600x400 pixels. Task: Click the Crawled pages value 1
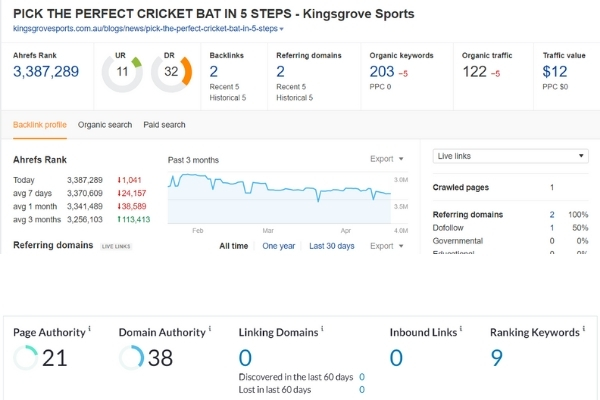[x=552, y=188]
